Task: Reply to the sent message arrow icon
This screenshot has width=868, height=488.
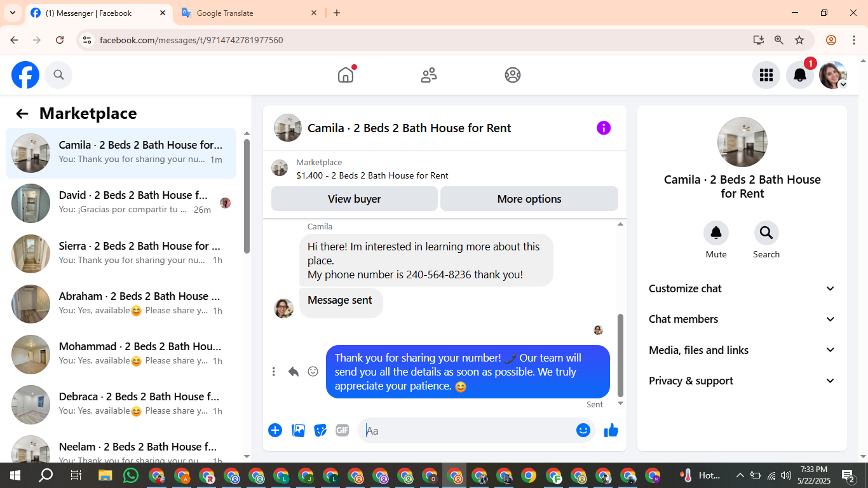Action: pos(293,372)
